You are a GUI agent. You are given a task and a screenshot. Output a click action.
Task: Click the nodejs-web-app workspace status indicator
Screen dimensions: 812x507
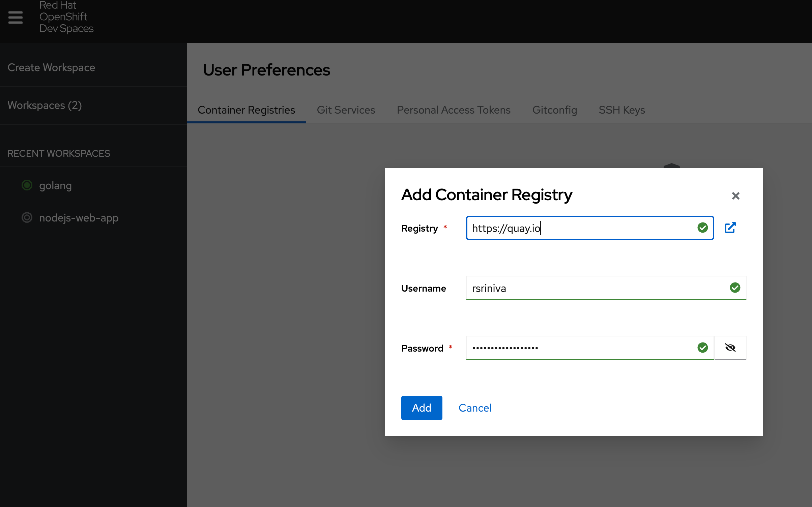pyautogui.click(x=27, y=217)
